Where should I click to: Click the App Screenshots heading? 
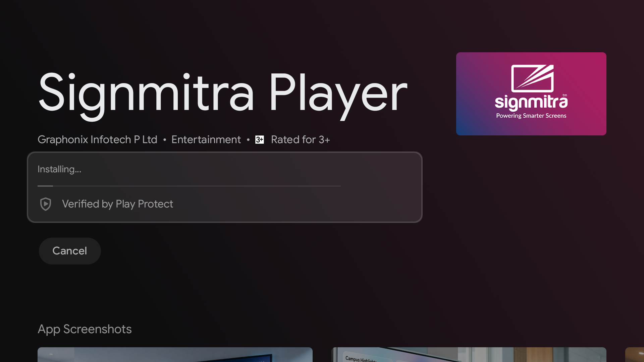85,329
